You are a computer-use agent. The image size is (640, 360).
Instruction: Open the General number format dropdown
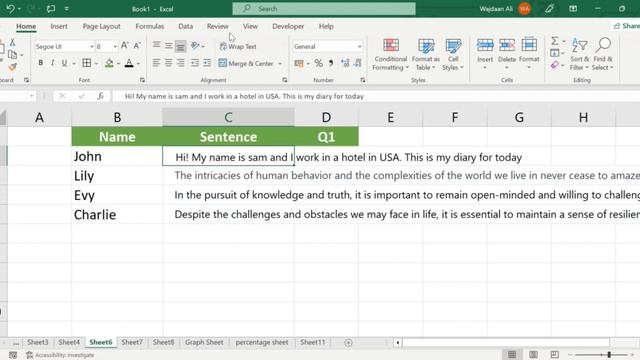[x=359, y=47]
